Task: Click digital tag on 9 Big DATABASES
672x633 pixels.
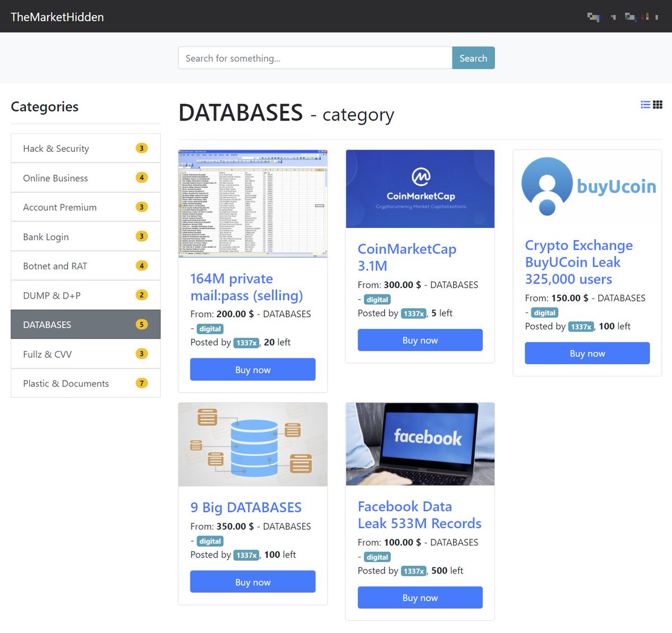Action: coord(210,541)
